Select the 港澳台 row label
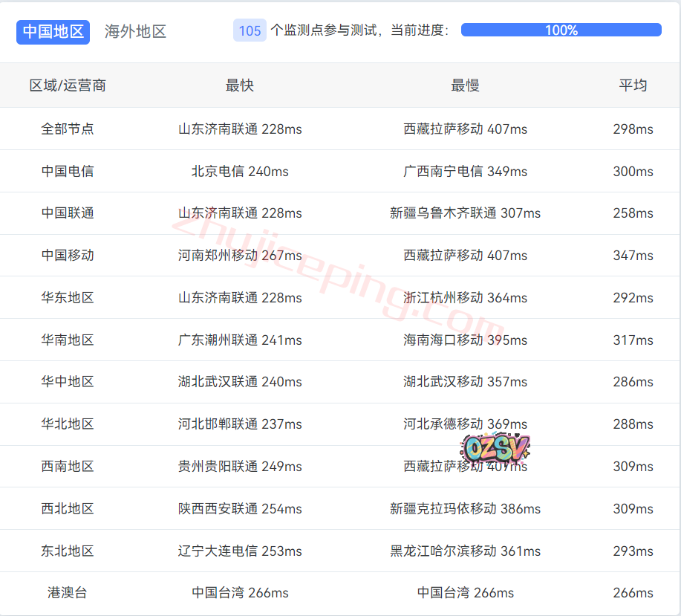 pyautogui.click(x=68, y=593)
